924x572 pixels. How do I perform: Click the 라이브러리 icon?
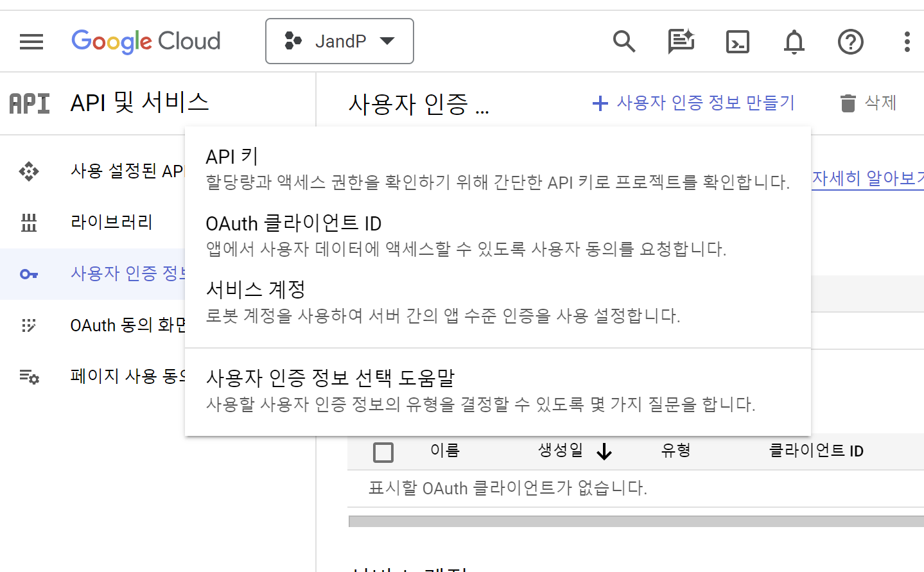click(x=29, y=223)
